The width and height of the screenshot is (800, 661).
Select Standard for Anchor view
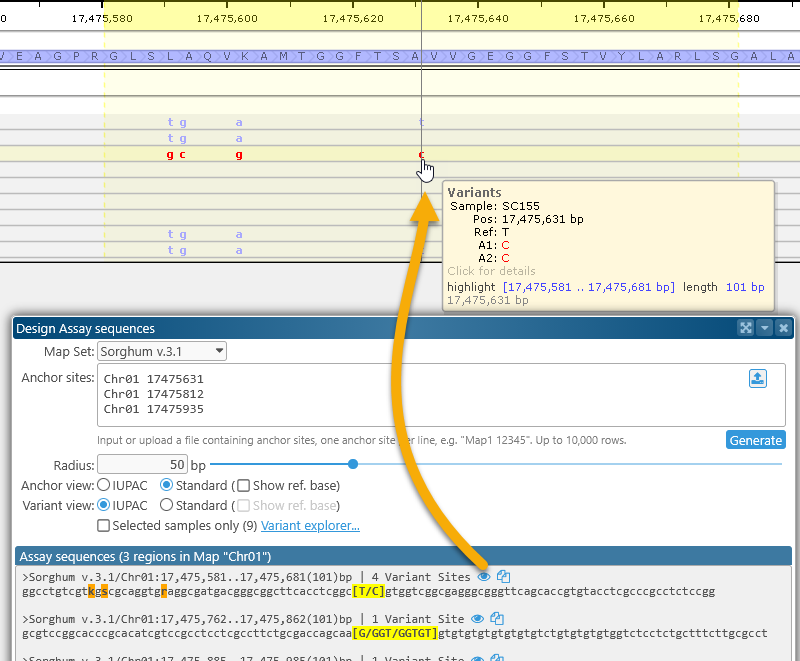point(167,486)
